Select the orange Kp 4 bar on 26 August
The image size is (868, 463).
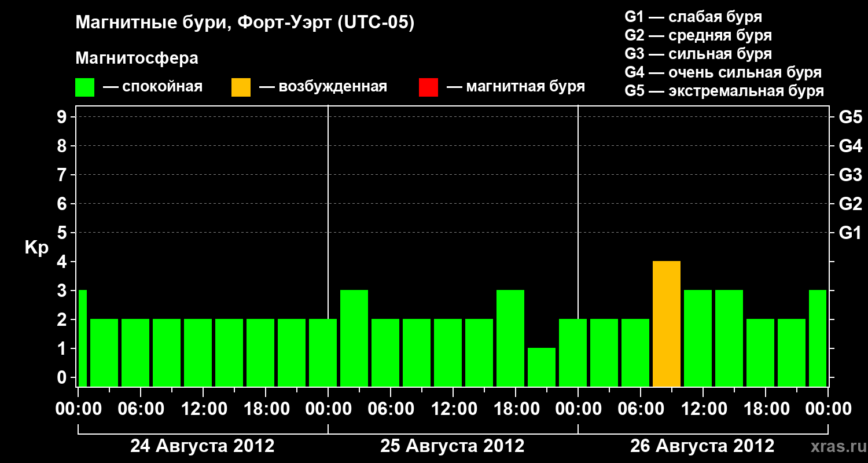click(667, 324)
